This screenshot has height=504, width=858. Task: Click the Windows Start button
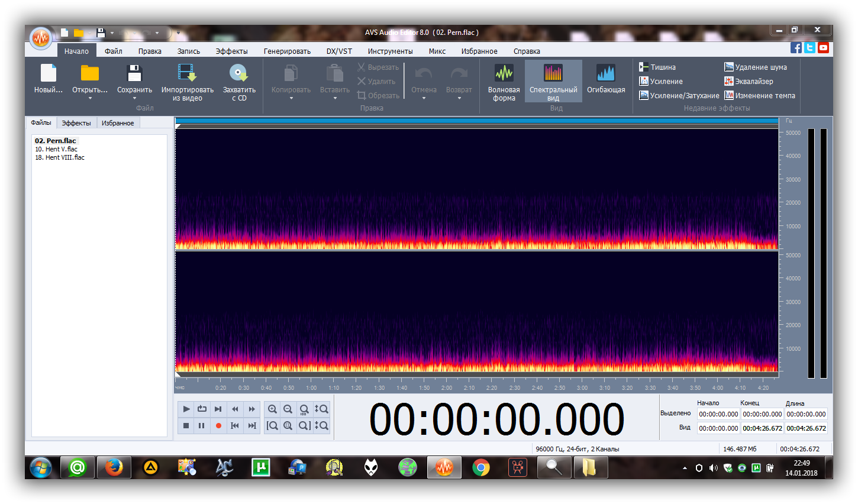click(41, 468)
